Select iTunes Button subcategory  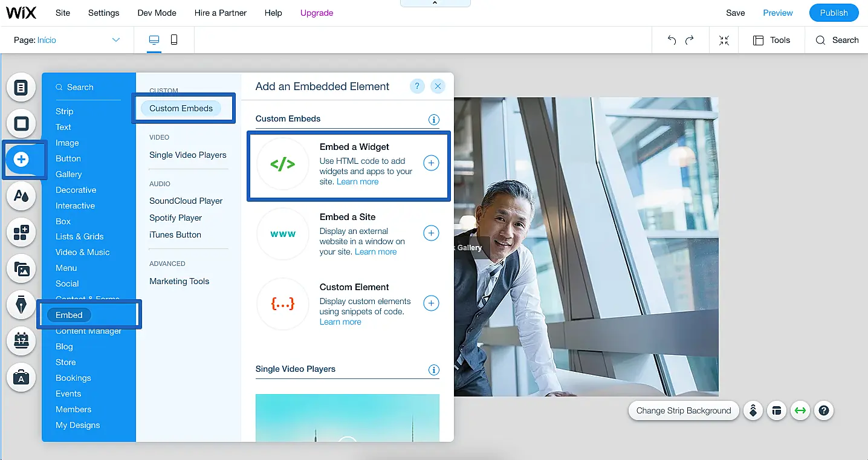point(175,235)
